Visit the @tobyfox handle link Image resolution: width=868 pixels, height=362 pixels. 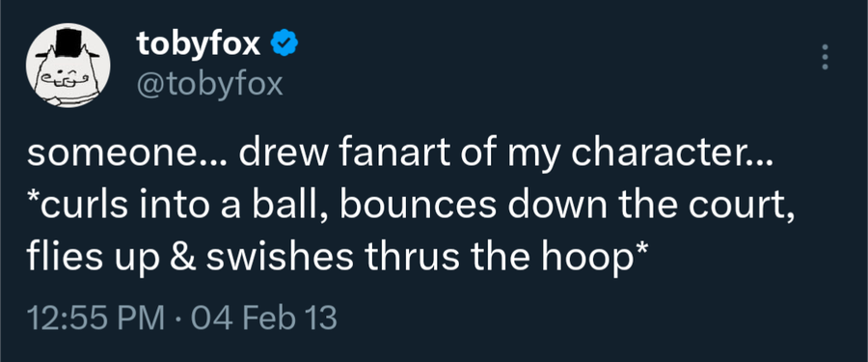(210, 84)
